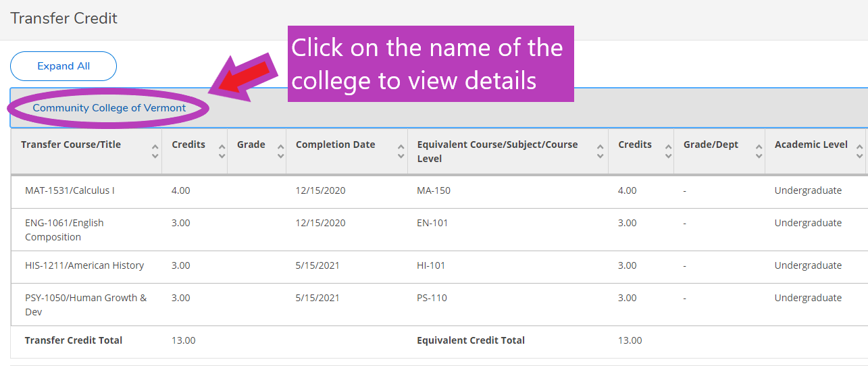868x366 pixels.
Task: Sort by Completion Date arrows icon
Action: pos(401,151)
